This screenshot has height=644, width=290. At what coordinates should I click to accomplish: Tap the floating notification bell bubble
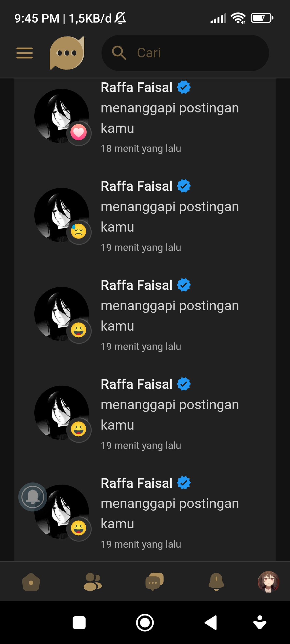(33, 497)
